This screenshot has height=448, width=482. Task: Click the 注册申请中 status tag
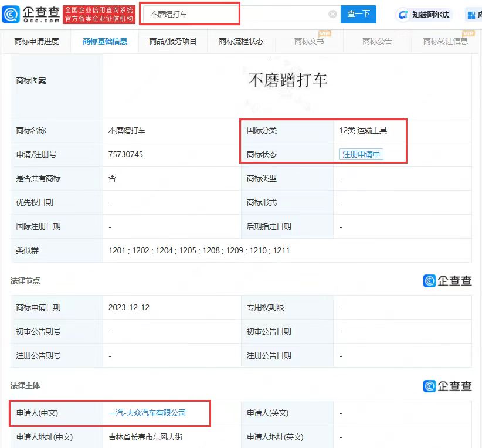click(361, 154)
